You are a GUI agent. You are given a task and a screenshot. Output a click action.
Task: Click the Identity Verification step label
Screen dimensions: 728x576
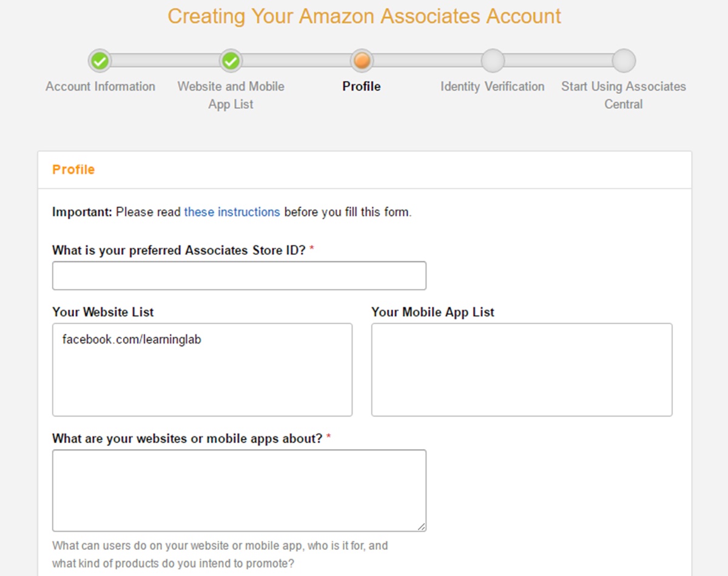(493, 87)
